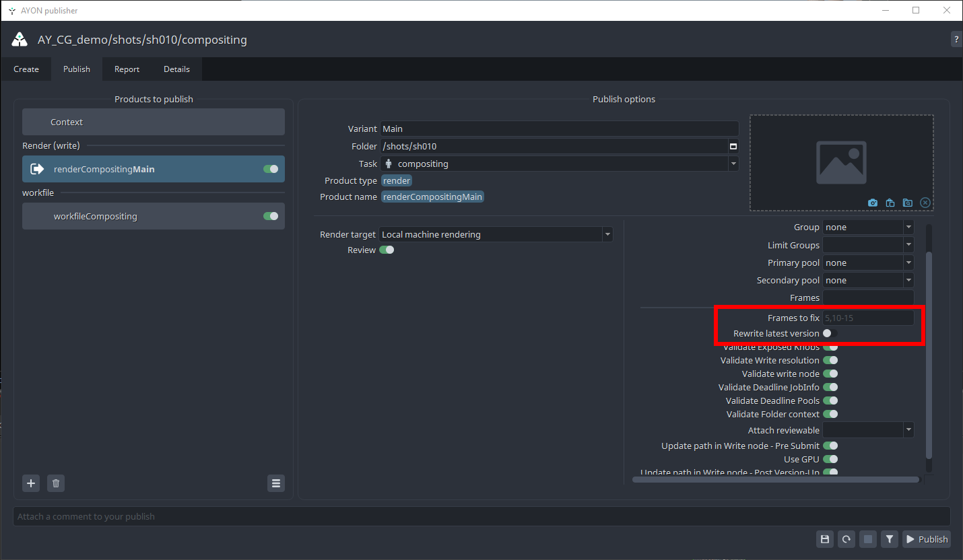Open the product view options hamburger menu

coord(275,483)
